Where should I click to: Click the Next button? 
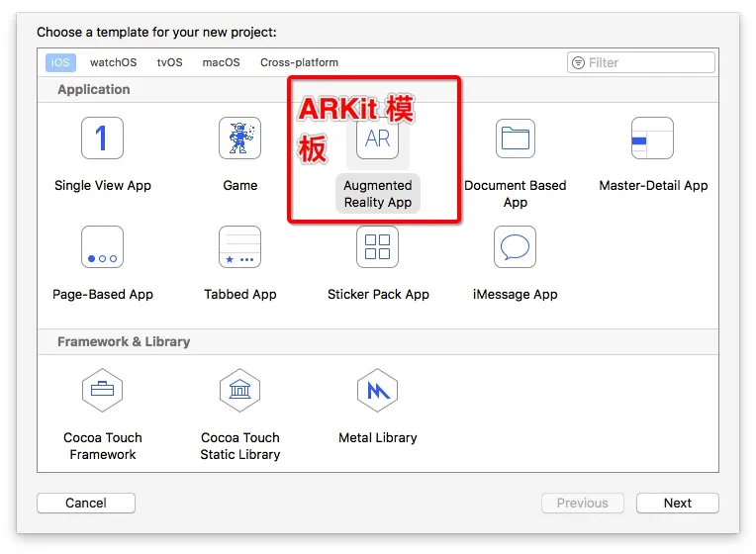677,503
